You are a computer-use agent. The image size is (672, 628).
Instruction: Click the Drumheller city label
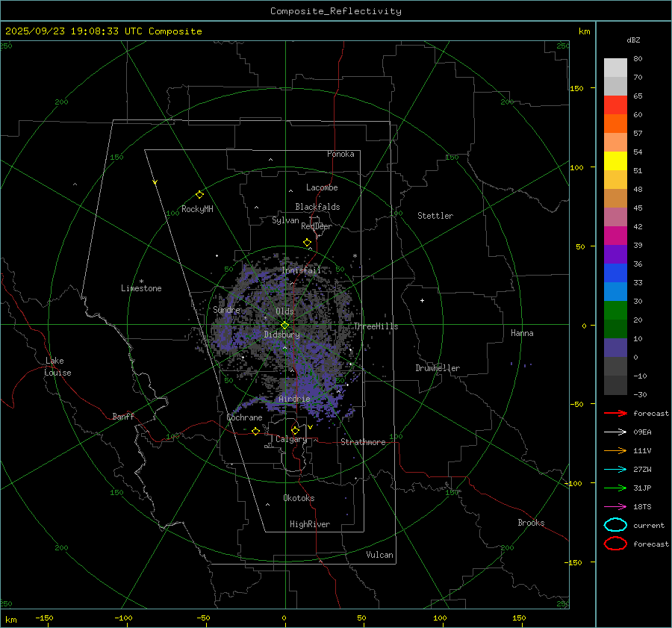[x=438, y=368]
